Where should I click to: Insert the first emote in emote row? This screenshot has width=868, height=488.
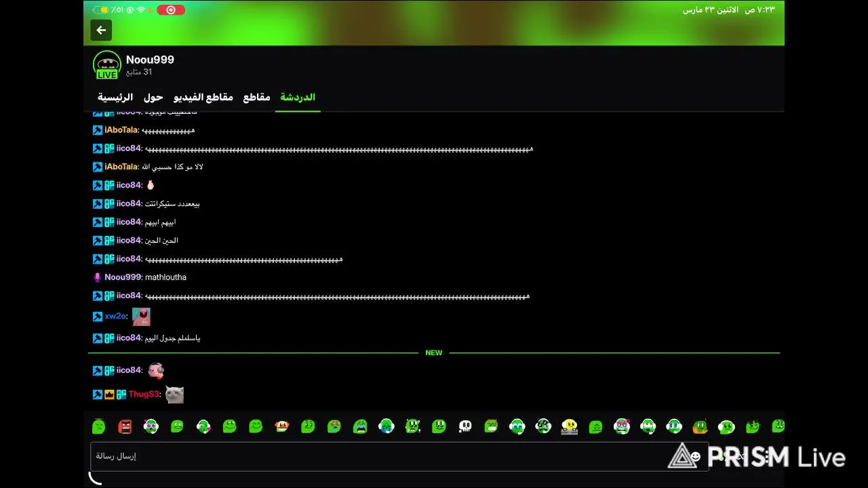pos(98,426)
